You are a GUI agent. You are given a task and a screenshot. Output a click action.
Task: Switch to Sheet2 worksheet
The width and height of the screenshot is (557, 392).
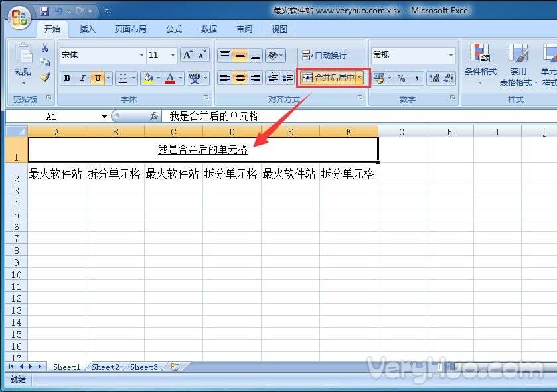point(105,367)
